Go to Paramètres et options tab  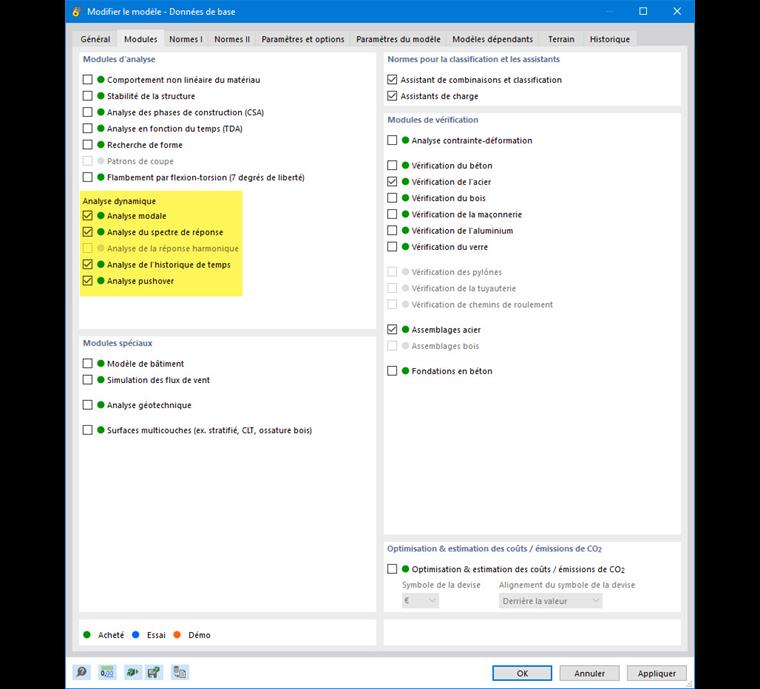pos(303,39)
